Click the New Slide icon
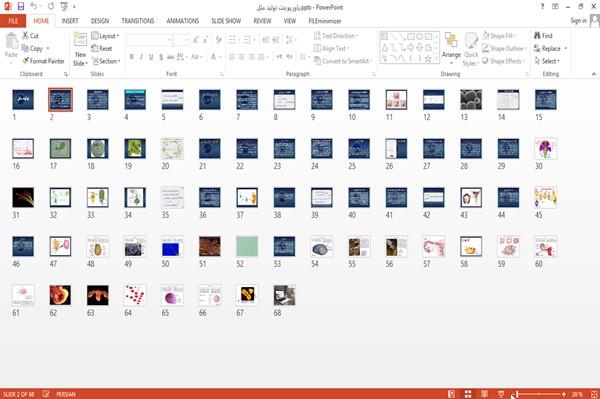 [80, 40]
